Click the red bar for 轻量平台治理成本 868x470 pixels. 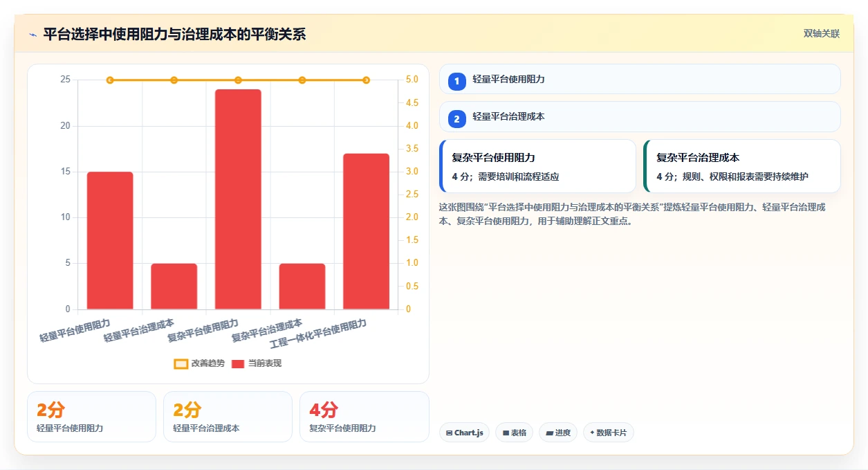[x=174, y=286]
